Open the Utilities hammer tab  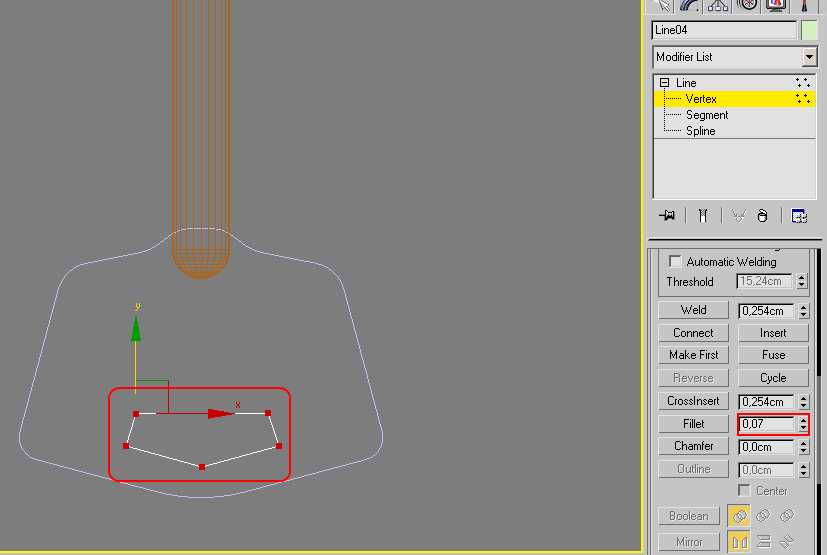pos(804,5)
